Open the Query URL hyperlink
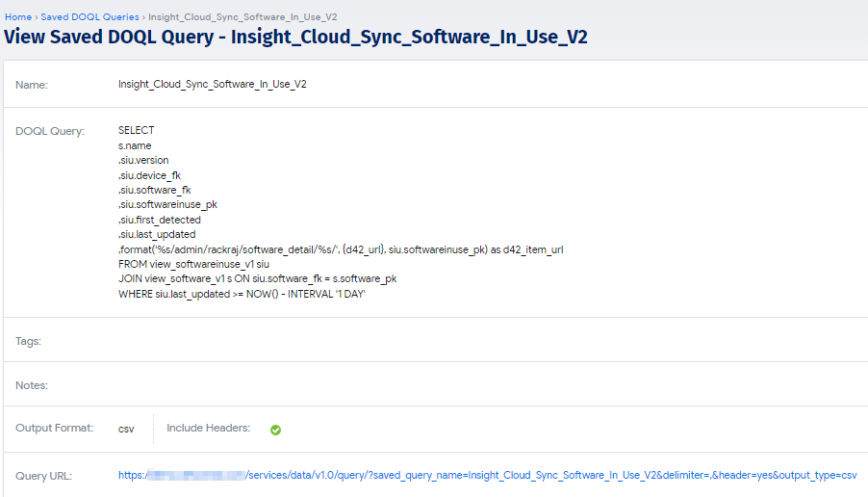Viewport: 868px width, 497px height. coord(487,475)
